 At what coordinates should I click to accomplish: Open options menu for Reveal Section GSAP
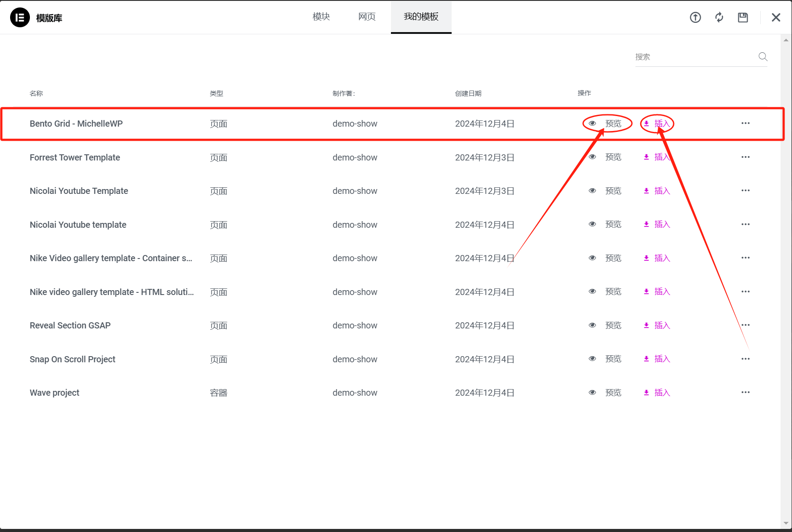point(745,325)
